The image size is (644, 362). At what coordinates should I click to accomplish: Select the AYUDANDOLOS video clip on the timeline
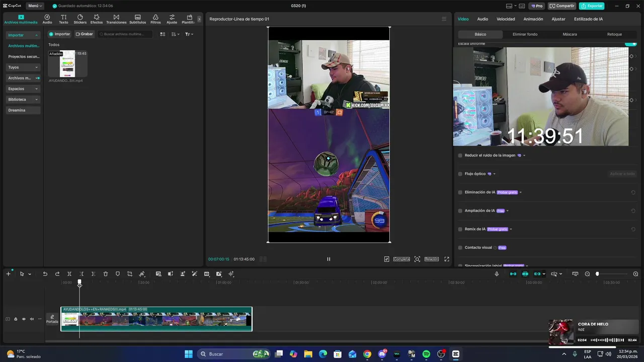tap(156, 319)
